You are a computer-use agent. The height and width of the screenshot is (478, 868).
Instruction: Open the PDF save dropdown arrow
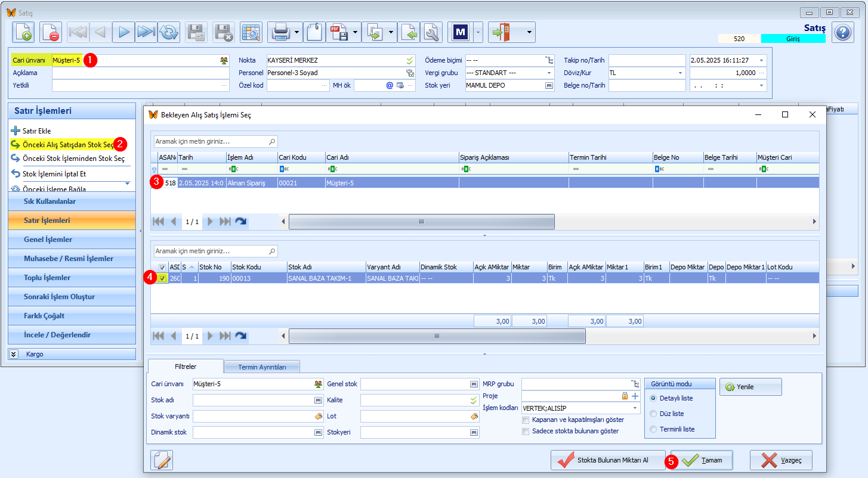click(356, 32)
